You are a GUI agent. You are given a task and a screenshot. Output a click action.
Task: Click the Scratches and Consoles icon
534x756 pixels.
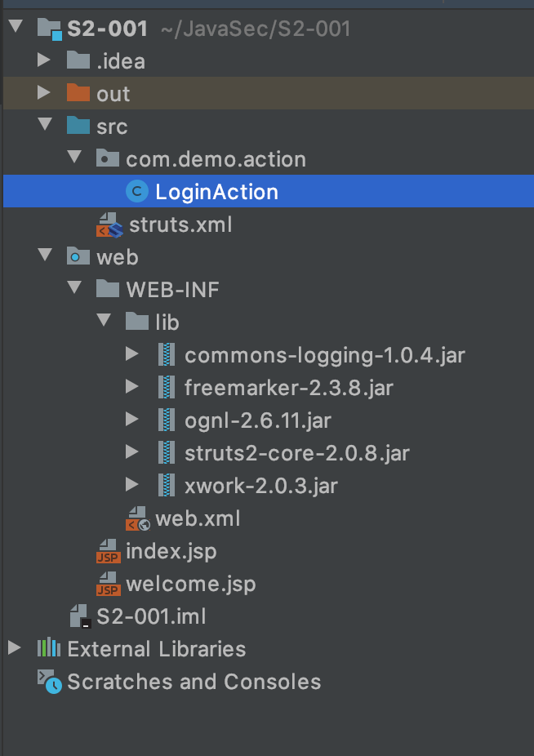coord(49,682)
